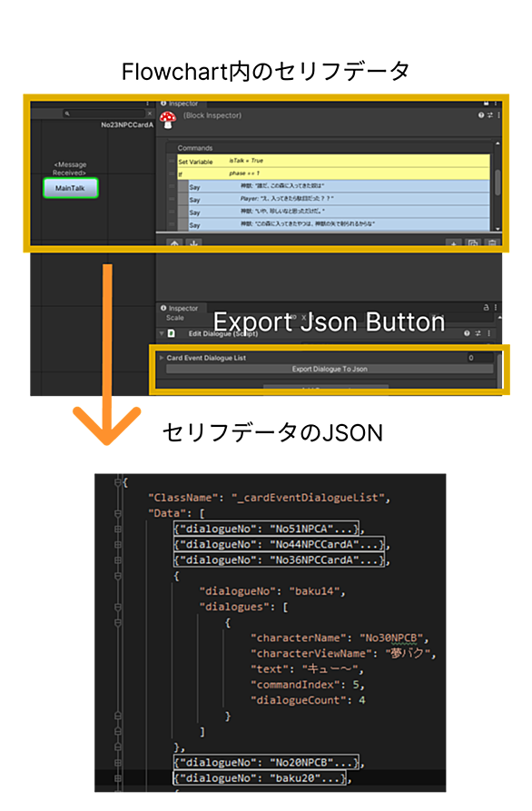532x811 pixels.
Task: Select the Set Variable isTalk command row
Action: tap(333, 162)
